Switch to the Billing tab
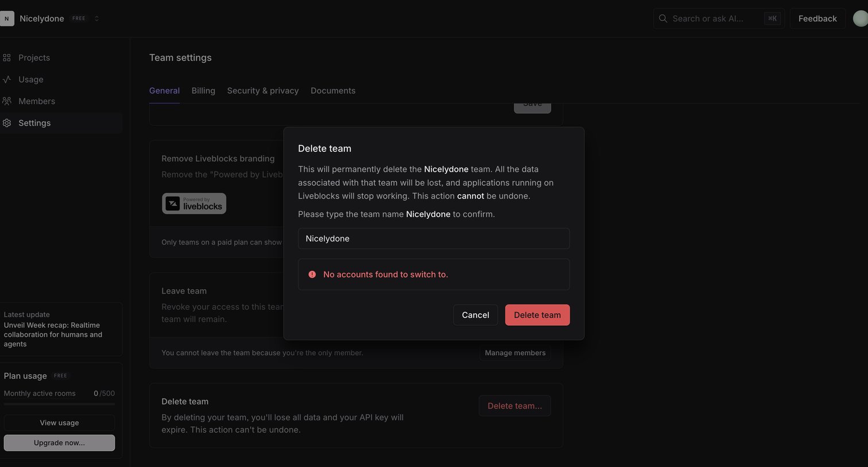 click(203, 91)
